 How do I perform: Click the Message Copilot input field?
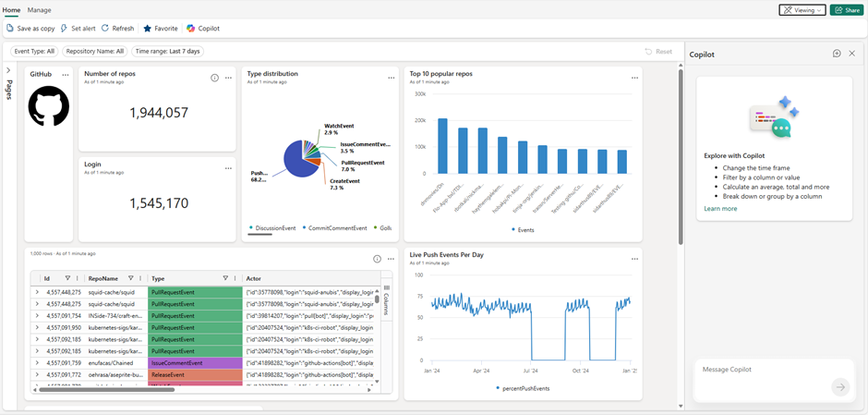762,370
